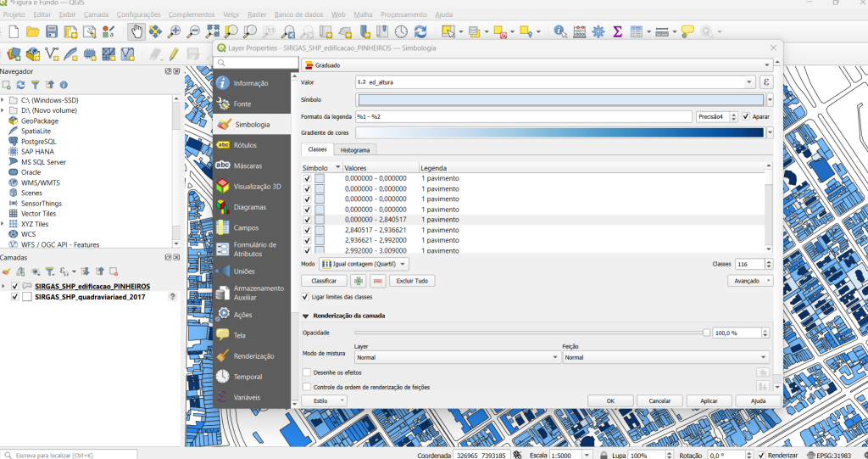Collapse the 'Renderização da camada' section

tap(305, 316)
